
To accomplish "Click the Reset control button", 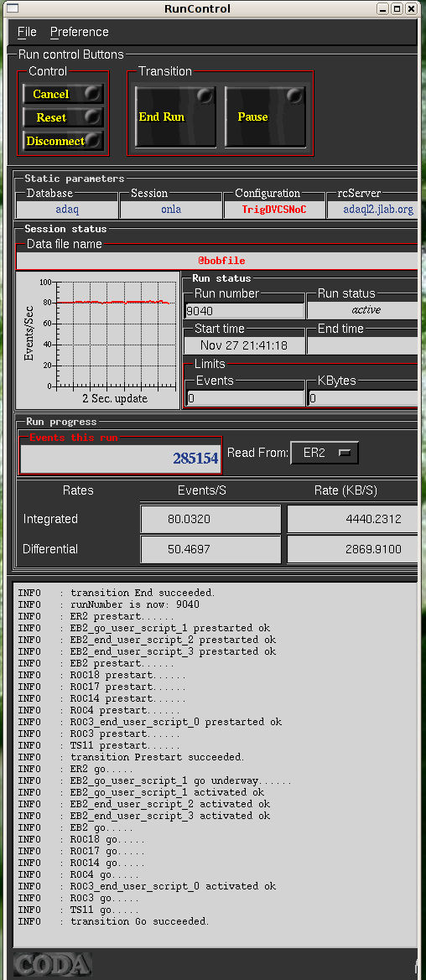I will coord(63,117).
